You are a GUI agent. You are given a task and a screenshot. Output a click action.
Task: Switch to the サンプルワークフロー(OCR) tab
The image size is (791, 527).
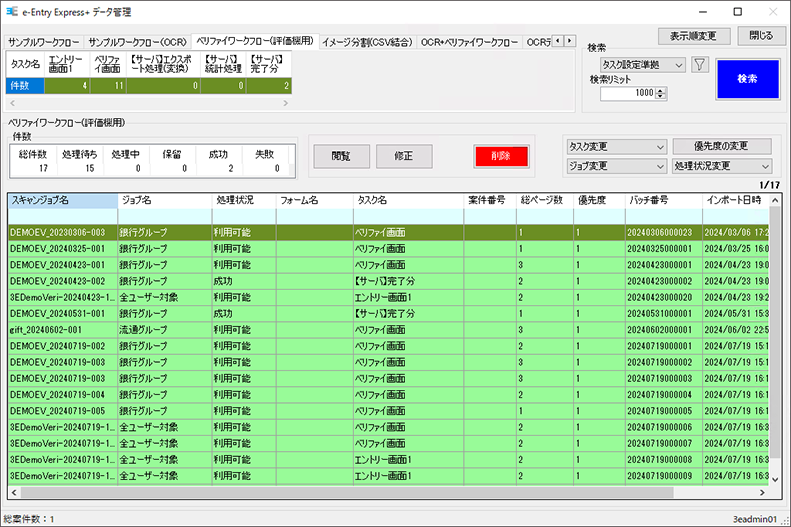(x=138, y=42)
